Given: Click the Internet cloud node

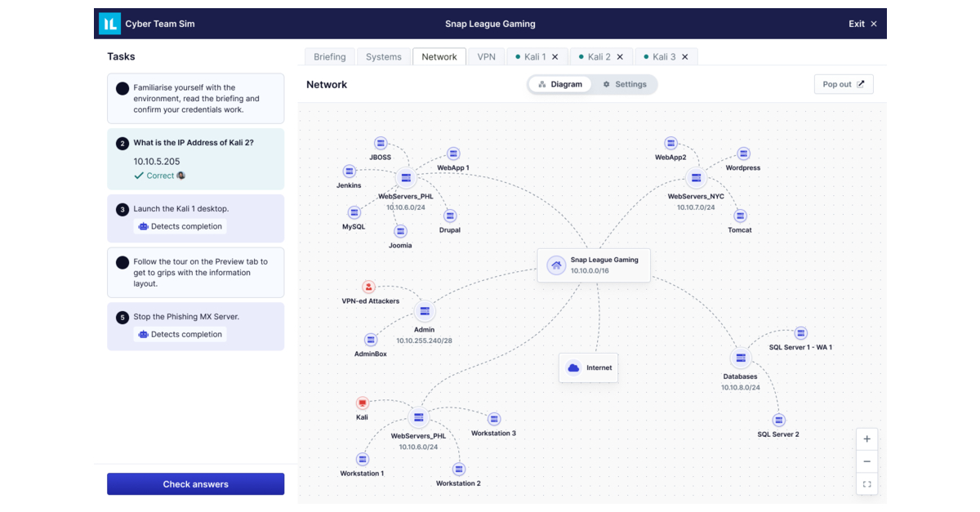Looking at the screenshot, I should 589,367.
